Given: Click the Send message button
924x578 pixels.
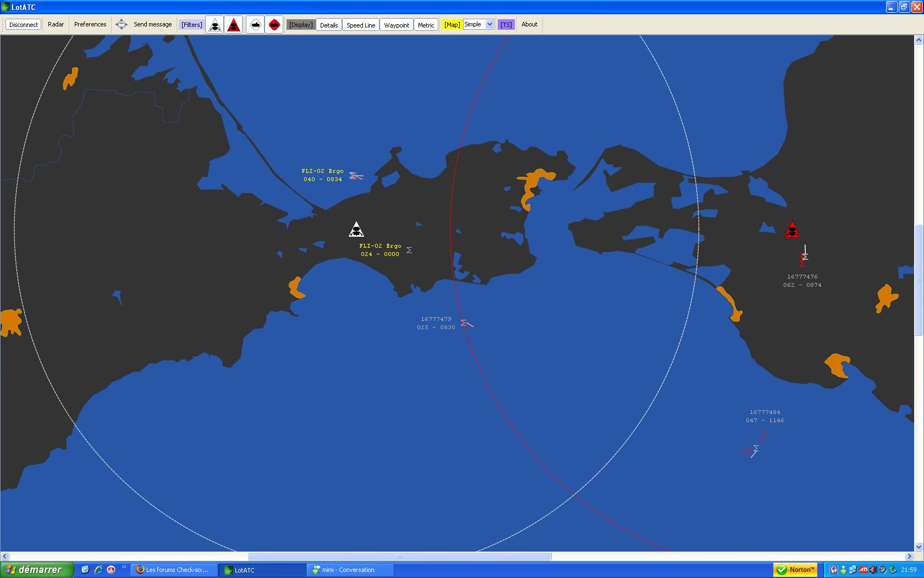Looking at the screenshot, I should [x=152, y=24].
